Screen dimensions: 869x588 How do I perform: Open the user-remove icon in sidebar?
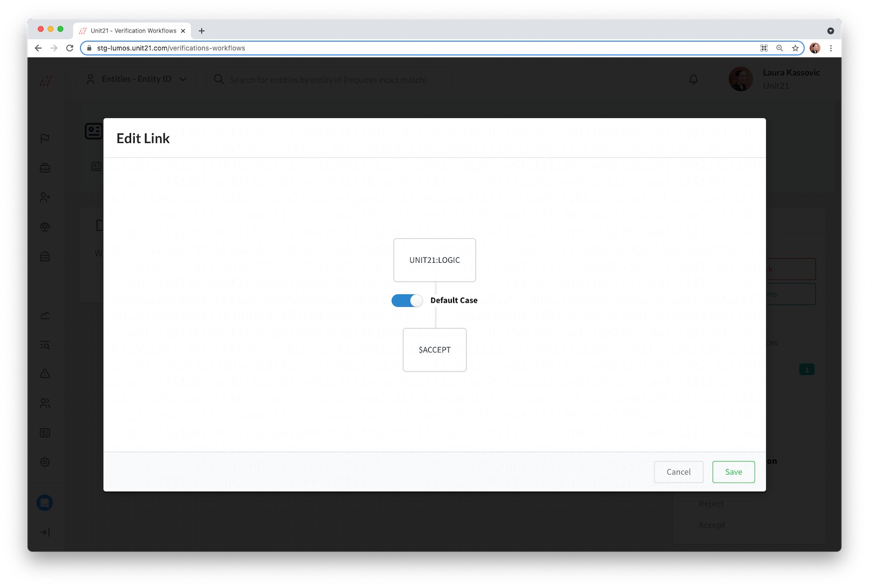tap(45, 197)
